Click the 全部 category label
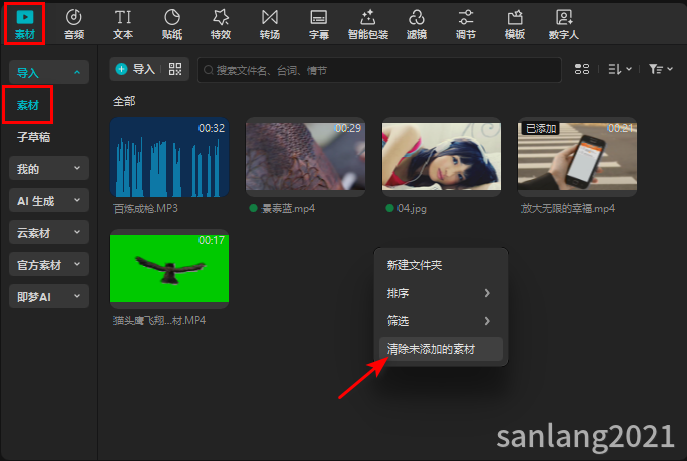687x461 pixels. point(124,101)
